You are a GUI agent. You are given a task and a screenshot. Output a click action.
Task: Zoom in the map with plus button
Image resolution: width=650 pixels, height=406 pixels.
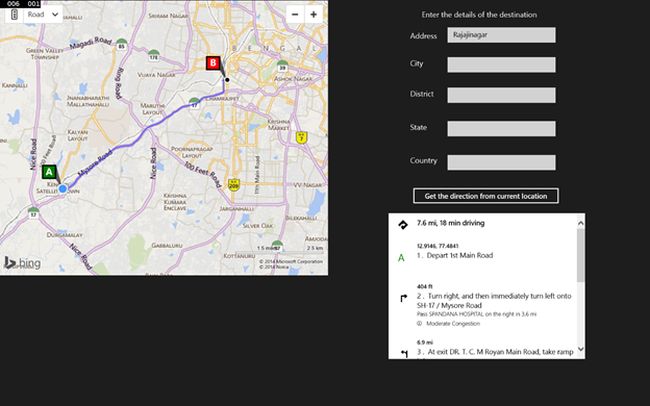[314, 15]
